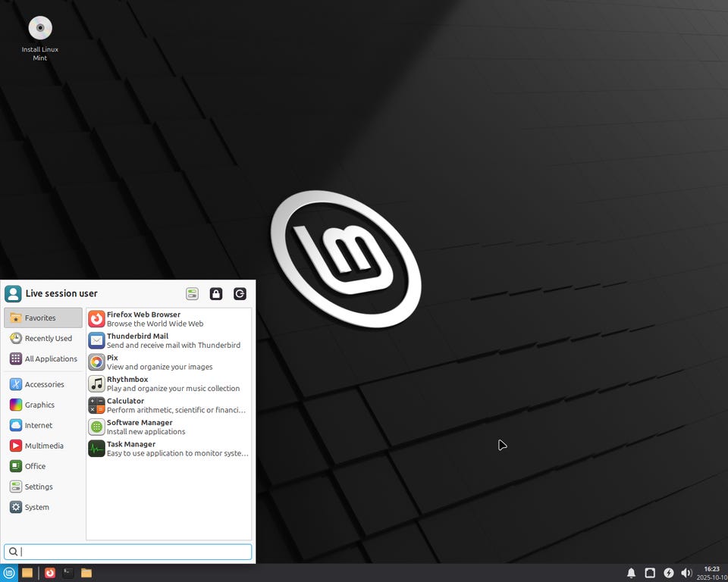Click 'Send and receive mail with Thunderbird' text
728x582 pixels.
(174, 345)
